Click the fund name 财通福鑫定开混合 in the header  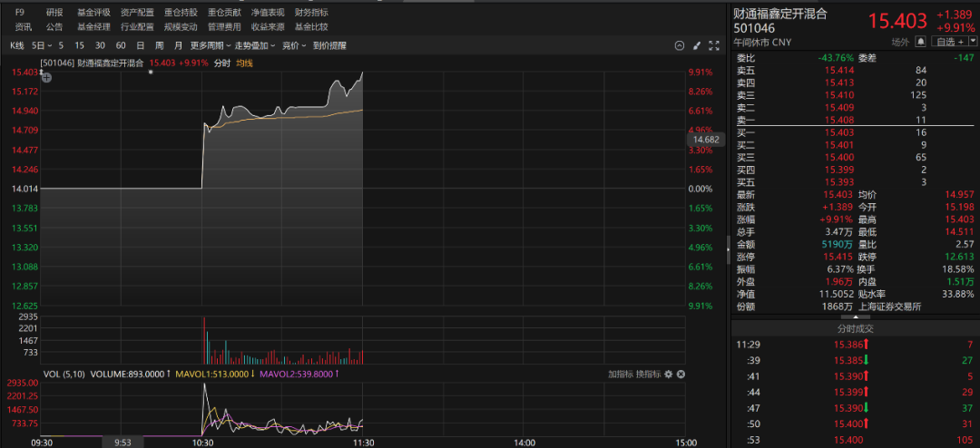(780, 15)
